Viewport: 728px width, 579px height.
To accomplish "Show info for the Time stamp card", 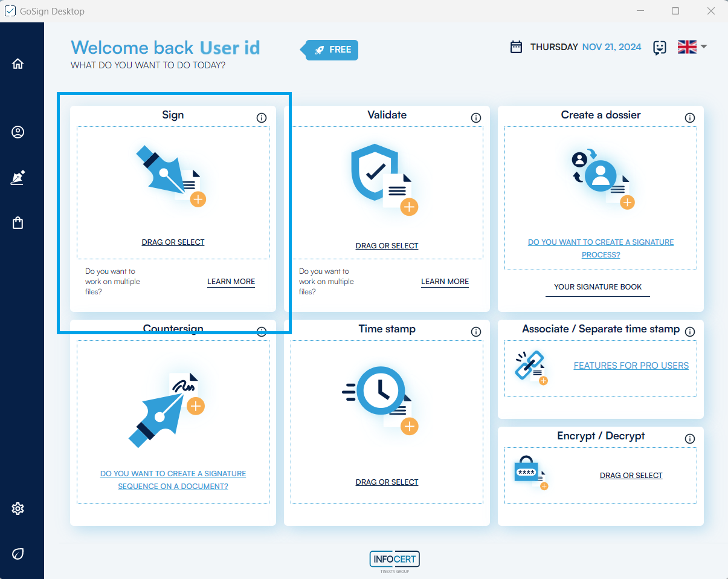I will click(x=476, y=332).
